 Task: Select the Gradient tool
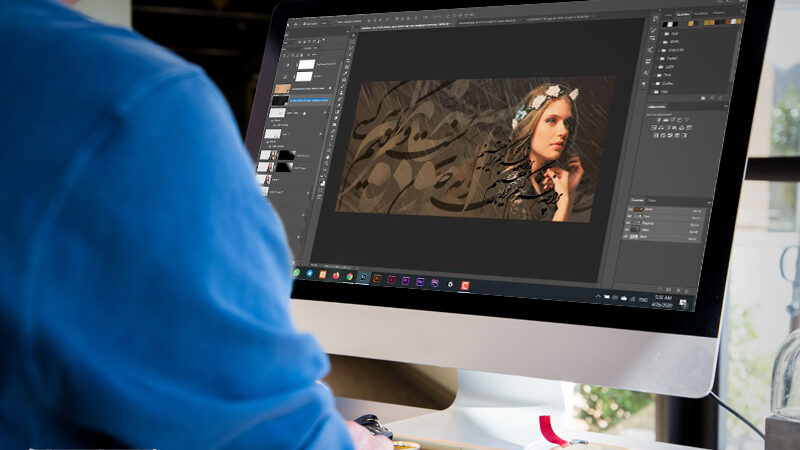[x=338, y=112]
